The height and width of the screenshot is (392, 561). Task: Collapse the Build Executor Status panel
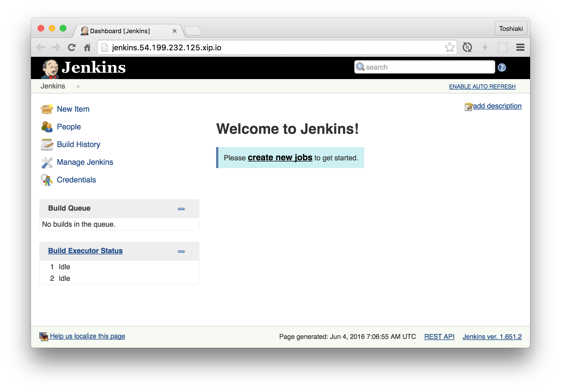click(x=181, y=252)
